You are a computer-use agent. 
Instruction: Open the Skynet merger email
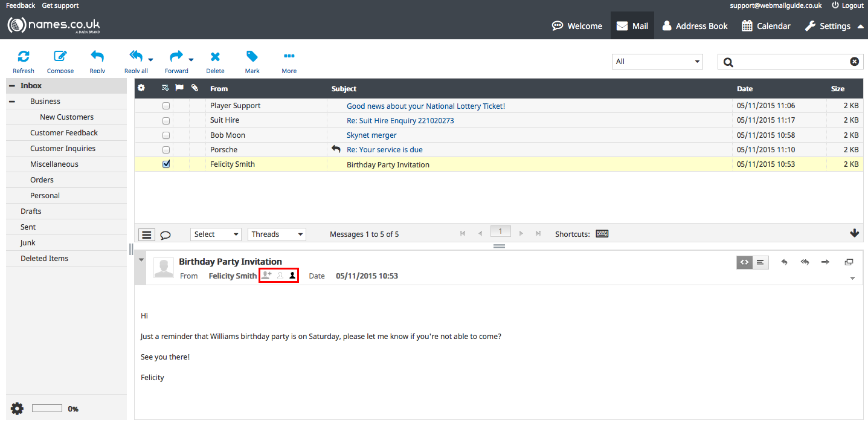[x=371, y=135]
